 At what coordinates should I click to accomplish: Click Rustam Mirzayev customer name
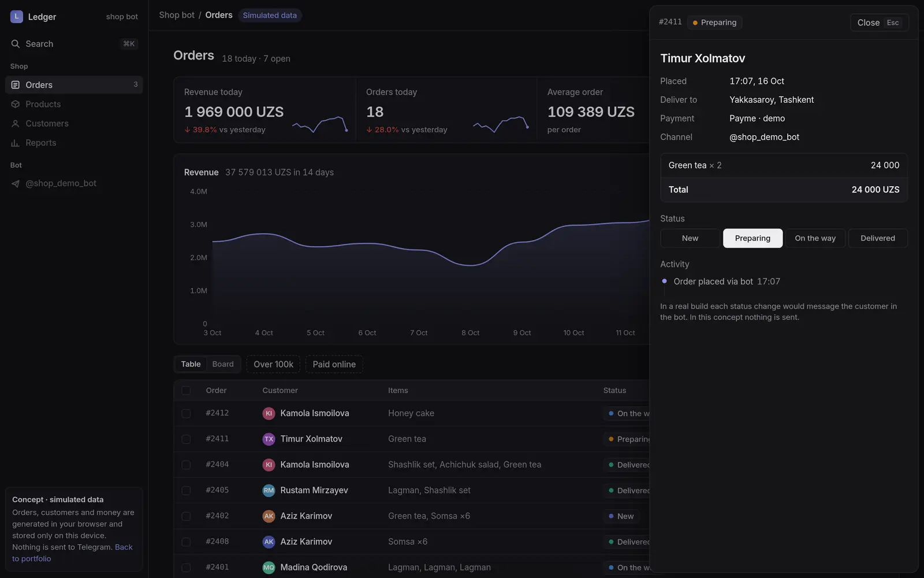point(314,490)
